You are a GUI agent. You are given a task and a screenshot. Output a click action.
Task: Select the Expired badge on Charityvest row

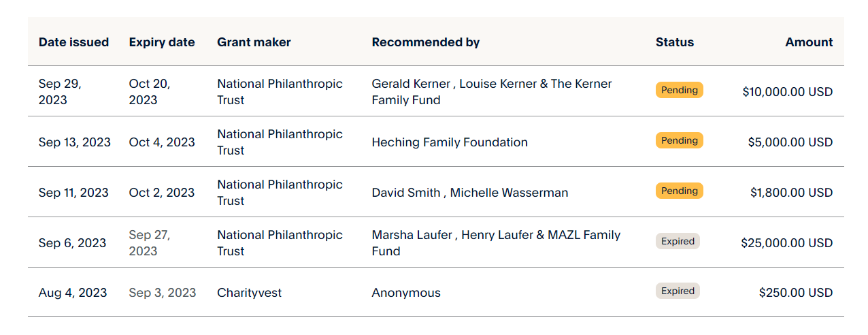click(678, 291)
